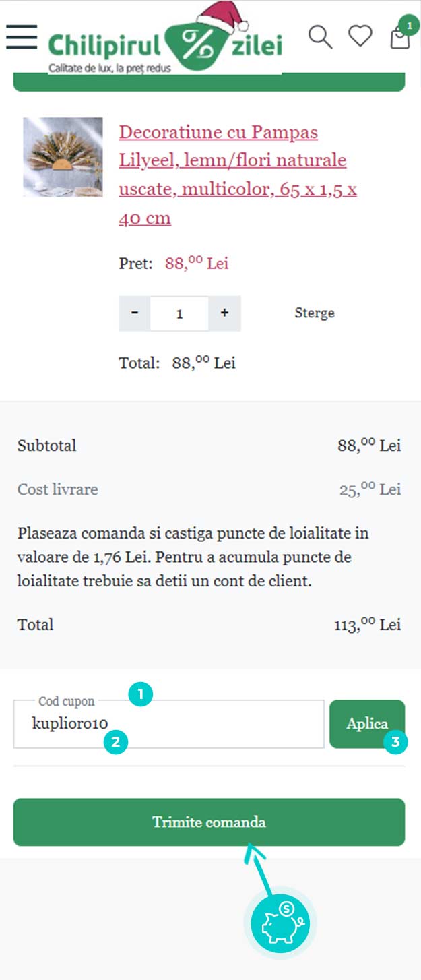This screenshot has width=421, height=980.
Task: Click the number 3 step marker
Action: [x=396, y=743]
